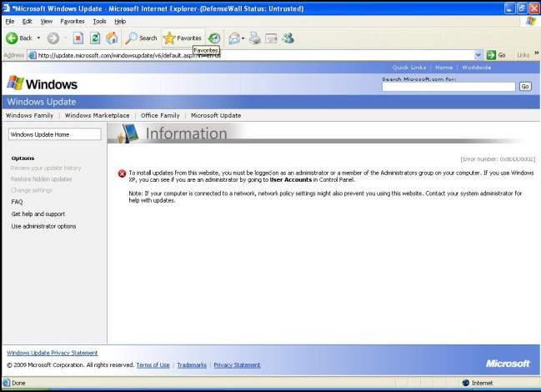Open the Favorites toolbar button

(x=183, y=38)
